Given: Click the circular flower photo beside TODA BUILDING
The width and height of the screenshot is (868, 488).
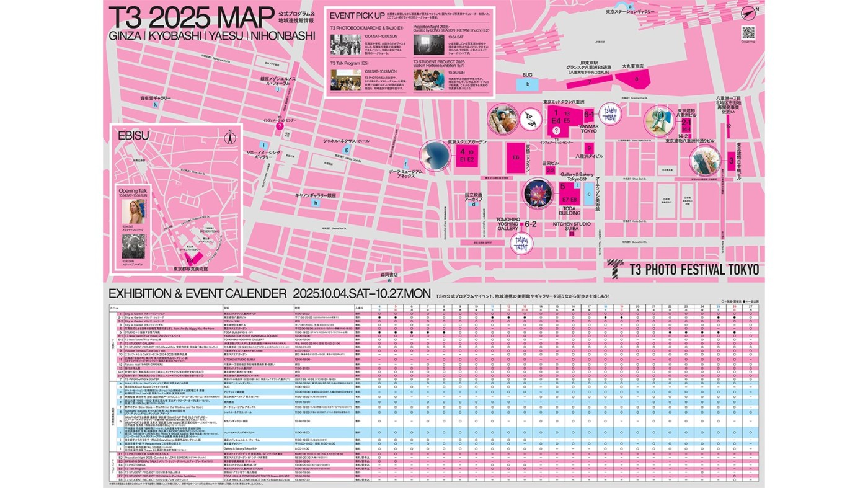Looking at the screenshot, I should tap(537, 193).
